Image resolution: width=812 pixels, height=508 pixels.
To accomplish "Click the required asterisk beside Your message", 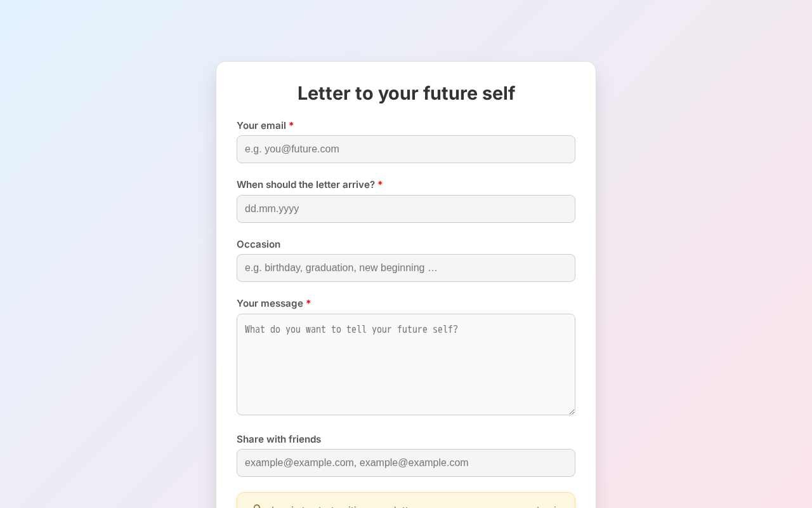I will (308, 304).
